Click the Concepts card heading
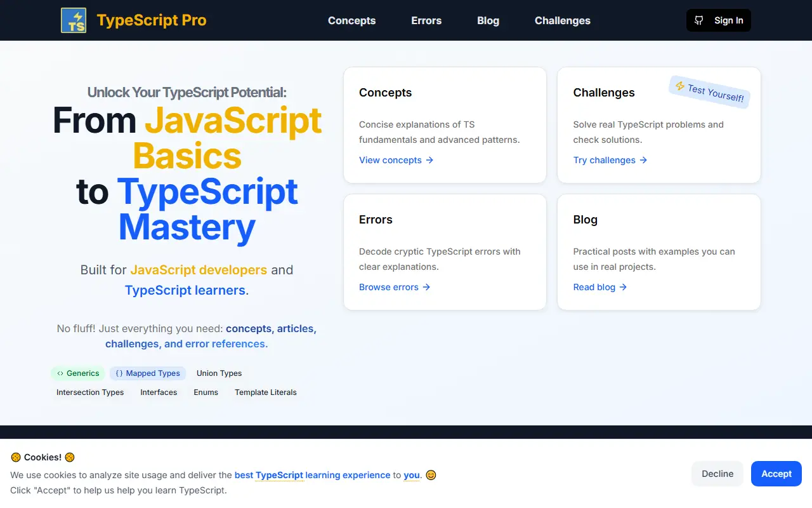The width and height of the screenshot is (812, 508). tap(385, 93)
